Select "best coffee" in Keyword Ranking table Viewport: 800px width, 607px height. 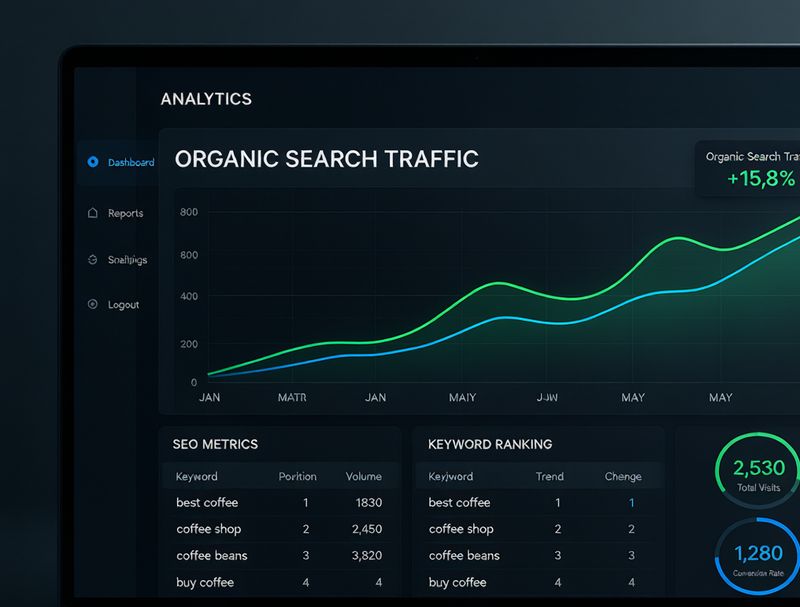(x=459, y=502)
